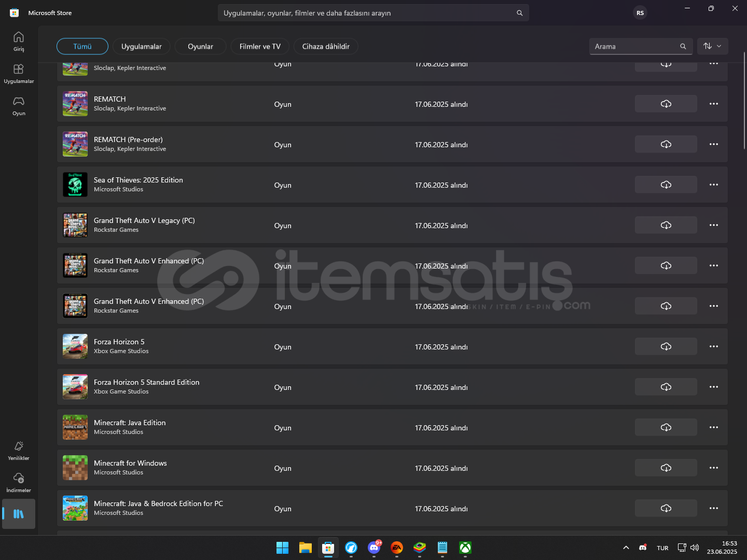Open more options for Forza Horizon 5 Standard
The width and height of the screenshot is (747, 560).
[x=714, y=387]
